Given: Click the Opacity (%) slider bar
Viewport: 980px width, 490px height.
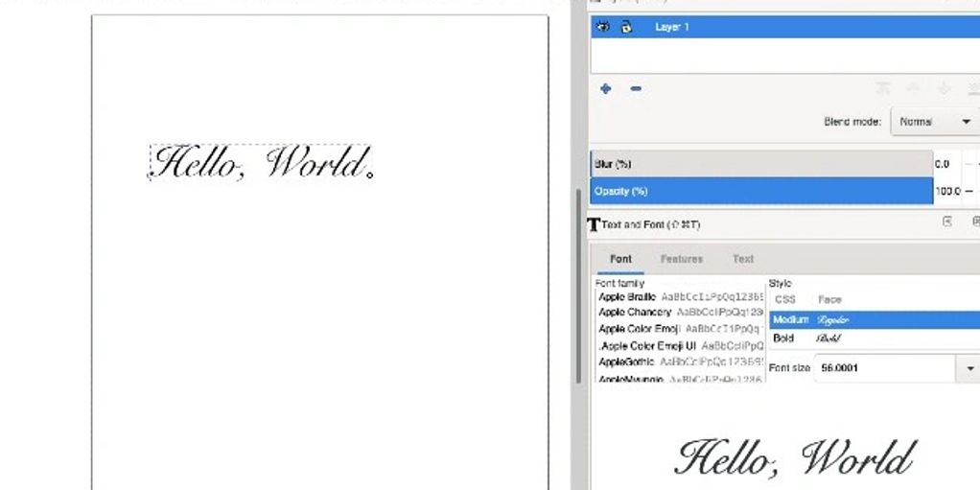Looking at the screenshot, I should click(x=762, y=191).
